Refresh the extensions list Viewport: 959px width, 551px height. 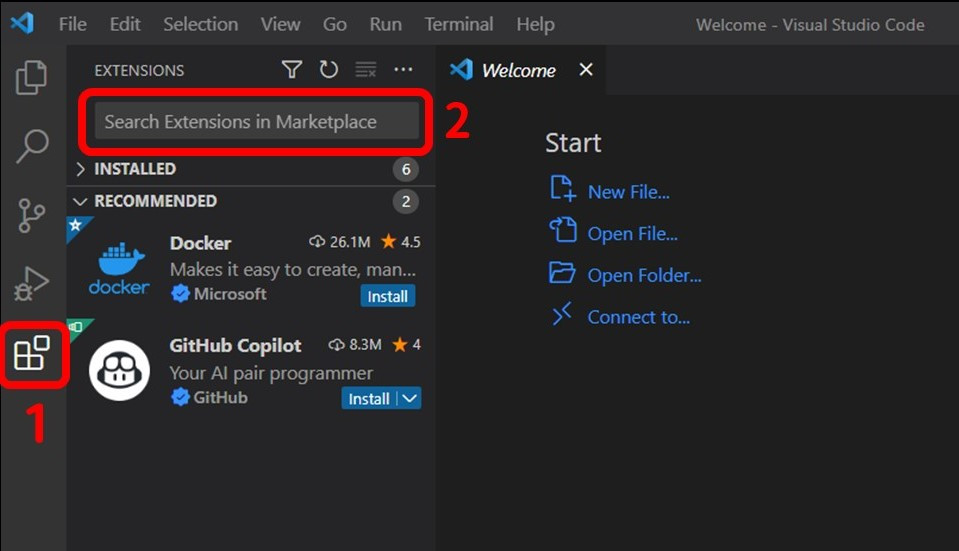[x=328, y=70]
